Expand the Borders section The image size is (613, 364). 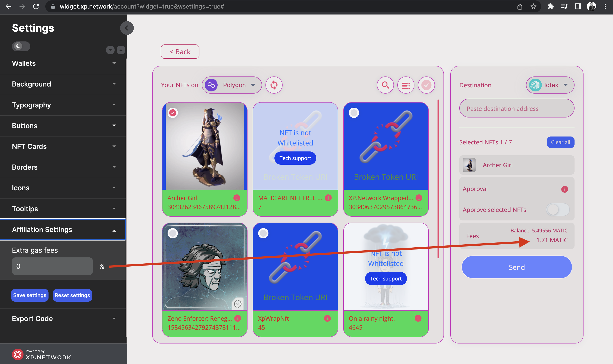point(63,167)
